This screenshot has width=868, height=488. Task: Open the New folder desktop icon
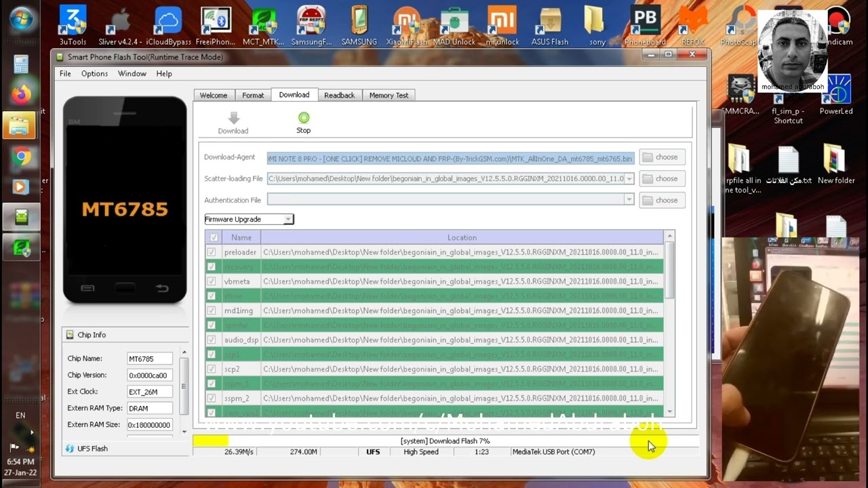point(836,163)
